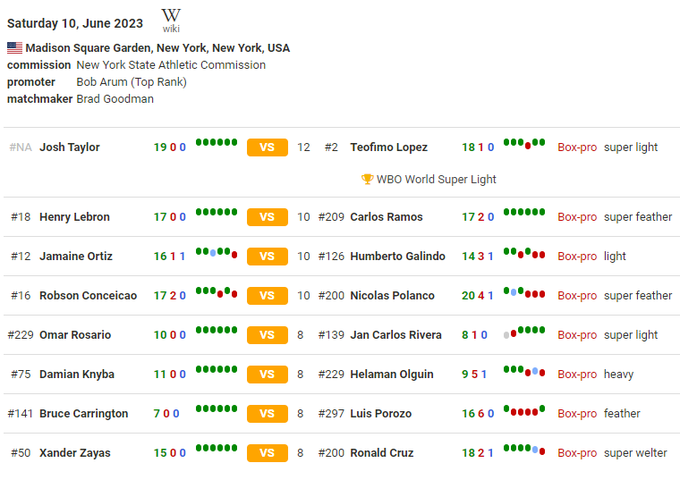Click Josh Taylor's last-results dots
Viewport: 680px width, 480px height.
click(216, 143)
